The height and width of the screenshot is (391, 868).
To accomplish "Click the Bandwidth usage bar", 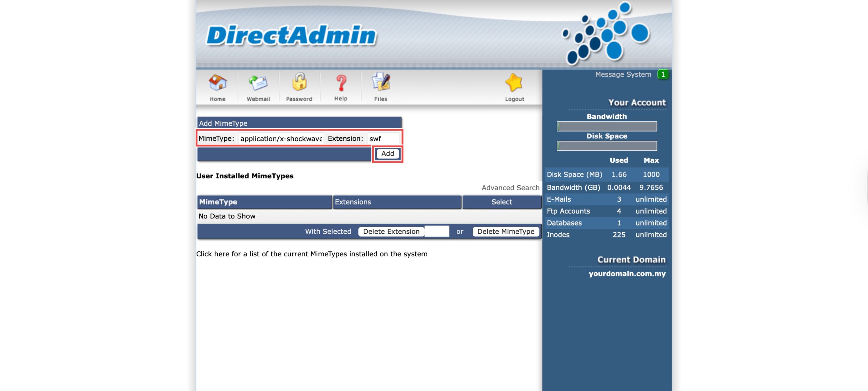I will [x=607, y=126].
